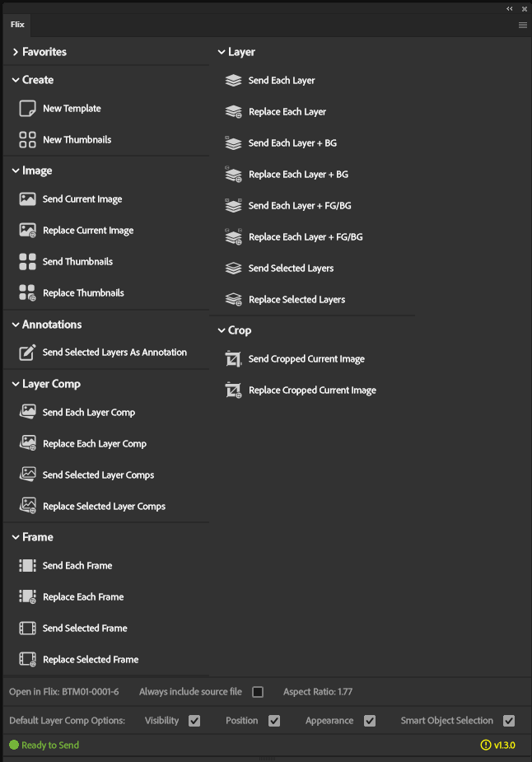Click the Send Each Frame filmstrip icon

pyautogui.click(x=27, y=566)
